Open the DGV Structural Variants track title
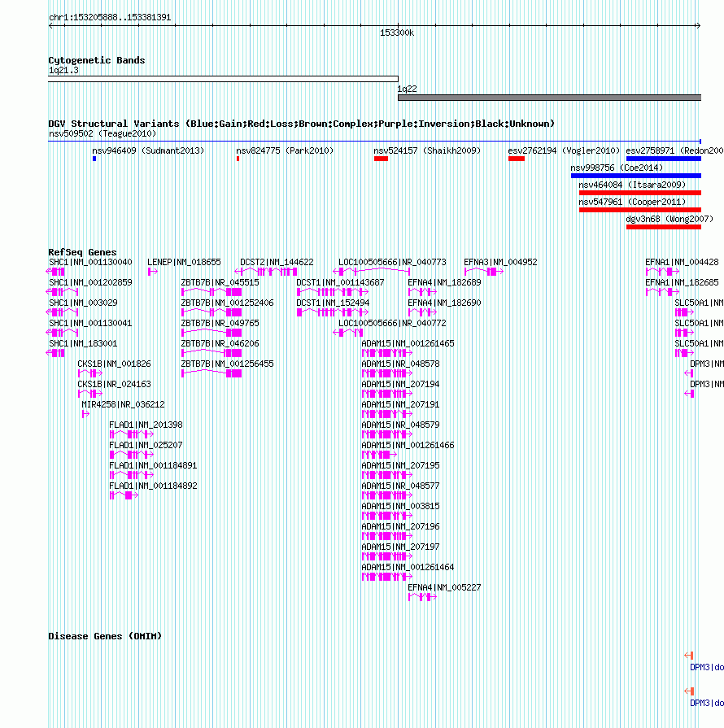The height and width of the screenshot is (728, 724). pyautogui.click(x=302, y=124)
